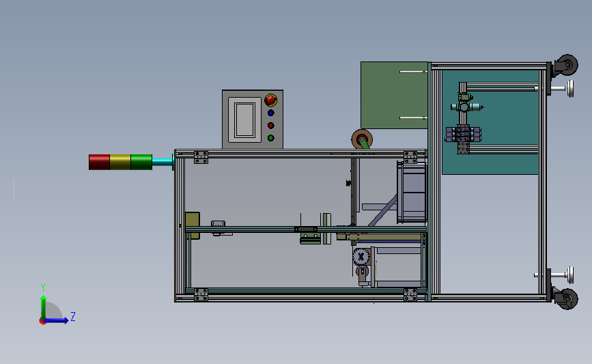Select the touchscreen display on the control box
Viewport: 592px width, 364px height.
[x=244, y=120]
